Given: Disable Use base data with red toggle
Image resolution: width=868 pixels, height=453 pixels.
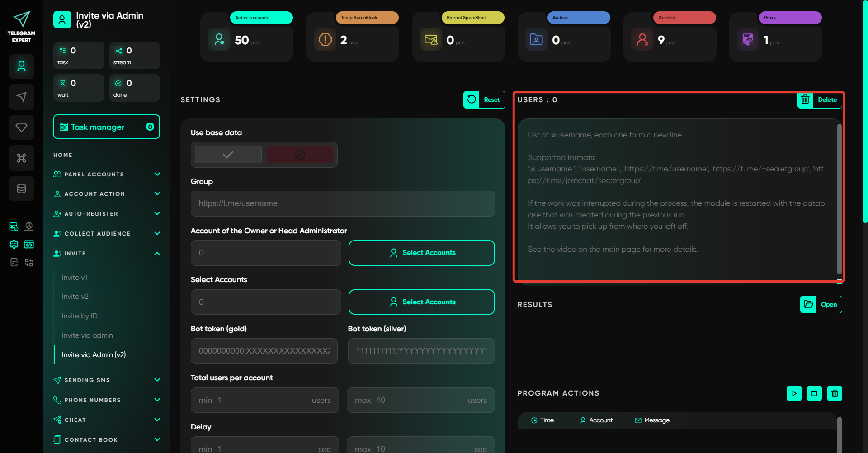Looking at the screenshot, I should 300,155.
